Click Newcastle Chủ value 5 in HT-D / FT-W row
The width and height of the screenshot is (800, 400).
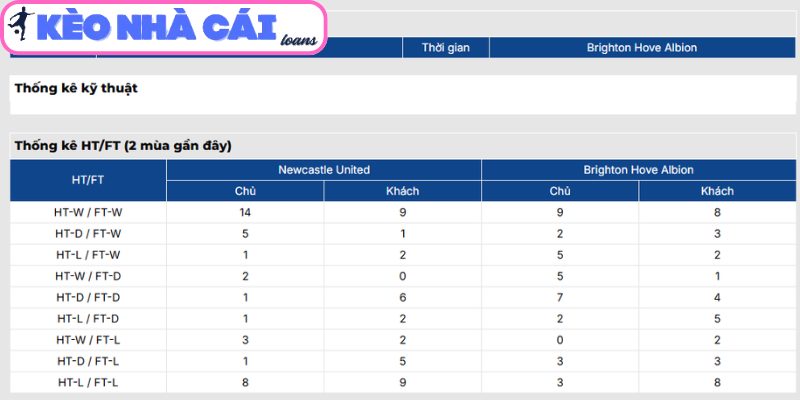[245, 234]
